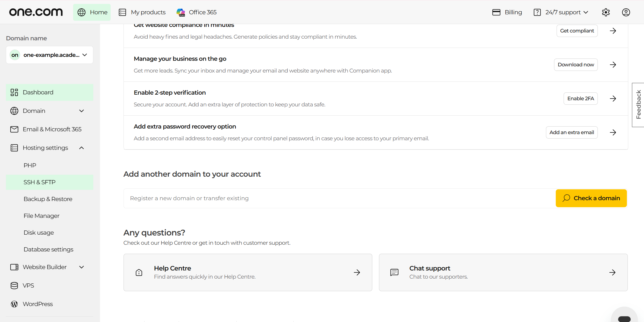
Task: Click the Office 365 colorful icon
Action: coord(181,12)
